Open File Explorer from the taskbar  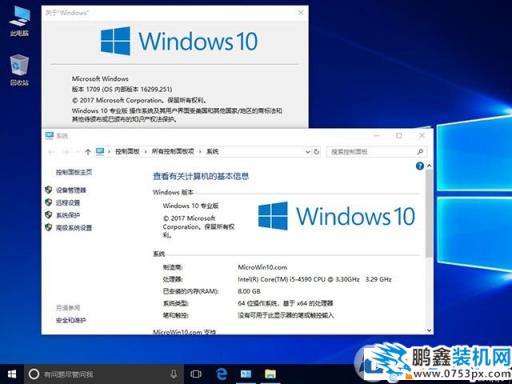(270, 374)
